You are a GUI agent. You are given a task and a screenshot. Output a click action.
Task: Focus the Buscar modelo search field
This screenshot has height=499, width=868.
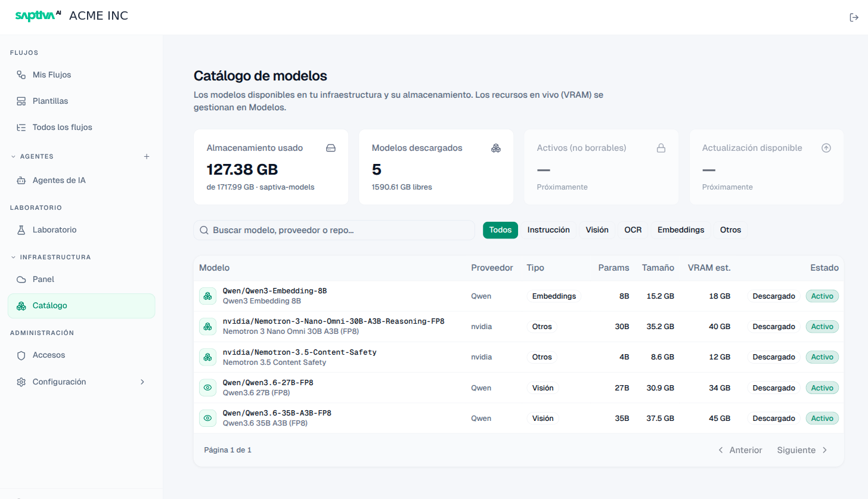334,230
